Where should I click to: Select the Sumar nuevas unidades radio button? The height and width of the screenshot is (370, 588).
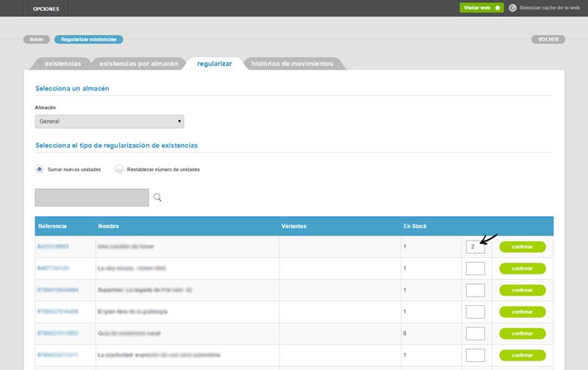(x=40, y=169)
